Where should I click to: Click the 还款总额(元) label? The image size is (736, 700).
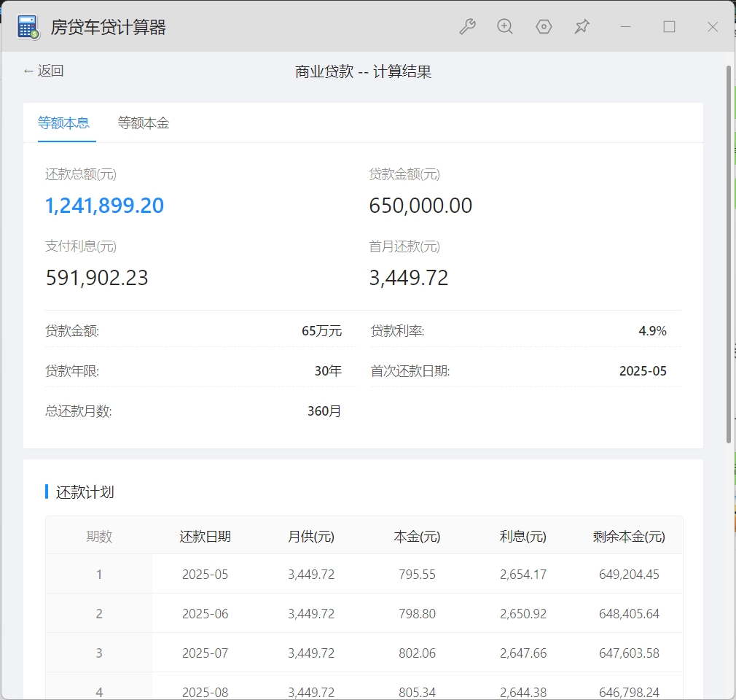(x=81, y=174)
